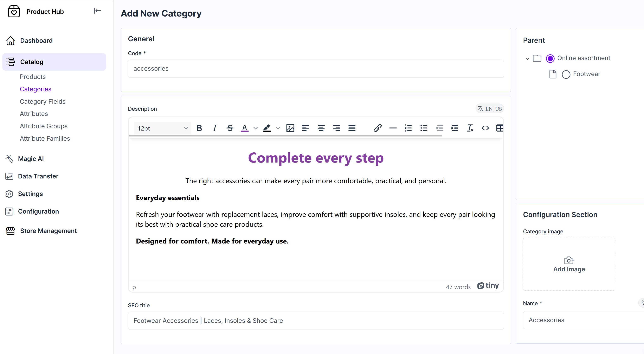Toggle bold formatting in the editor
The image size is (644, 354).
tap(199, 128)
